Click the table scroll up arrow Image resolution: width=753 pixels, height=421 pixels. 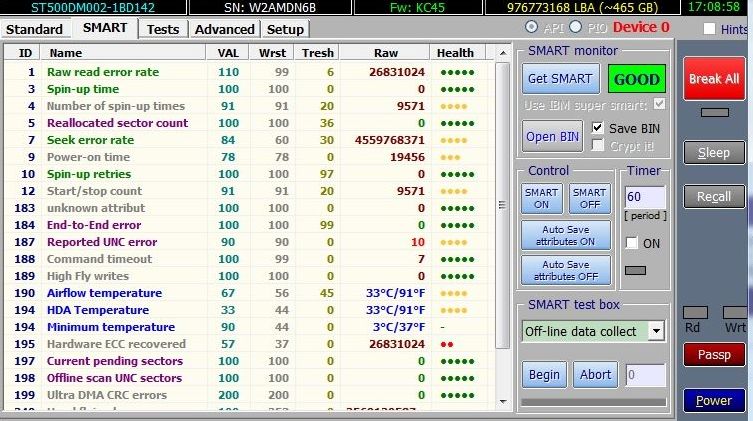click(x=502, y=53)
